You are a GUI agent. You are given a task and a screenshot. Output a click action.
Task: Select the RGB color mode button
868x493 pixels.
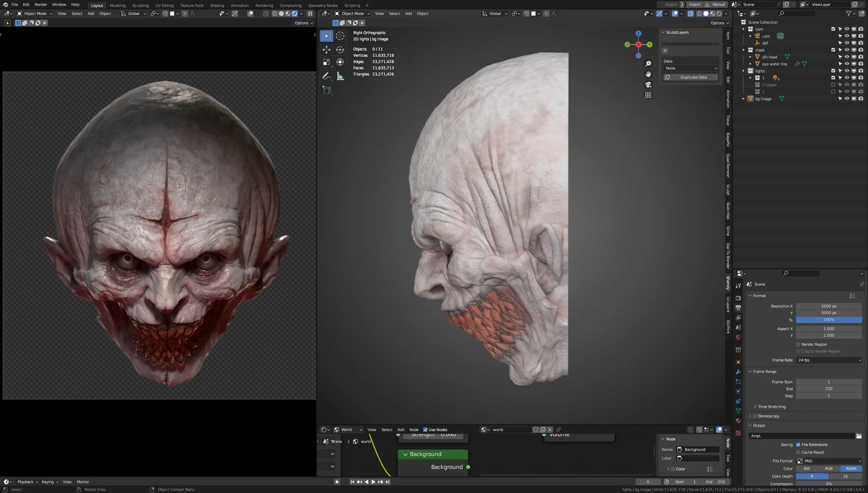[829, 469]
